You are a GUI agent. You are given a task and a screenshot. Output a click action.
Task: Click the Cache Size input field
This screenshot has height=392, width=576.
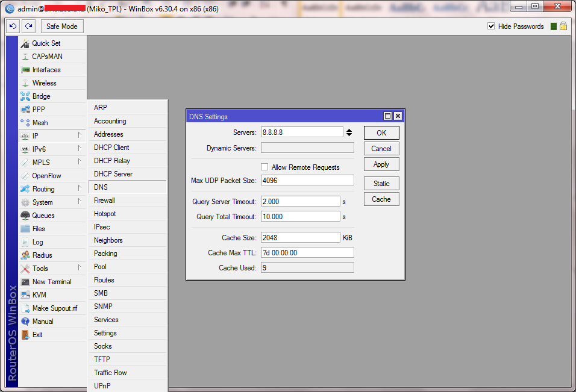tap(301, 237)
